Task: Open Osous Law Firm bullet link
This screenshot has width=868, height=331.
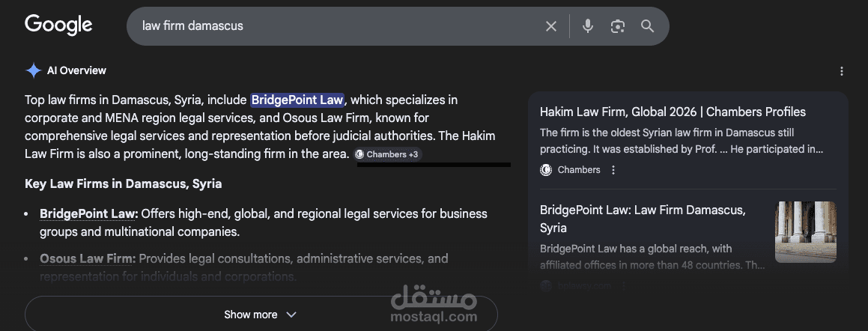Action: pos(88,258)
